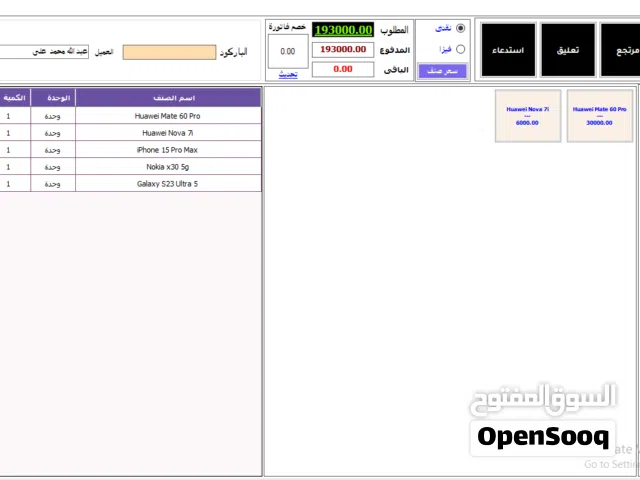The height and width of the screenshot is (480, 640).
Task: Select the Huawei Mate 60 Pro row
Action: tap(131, 116)
